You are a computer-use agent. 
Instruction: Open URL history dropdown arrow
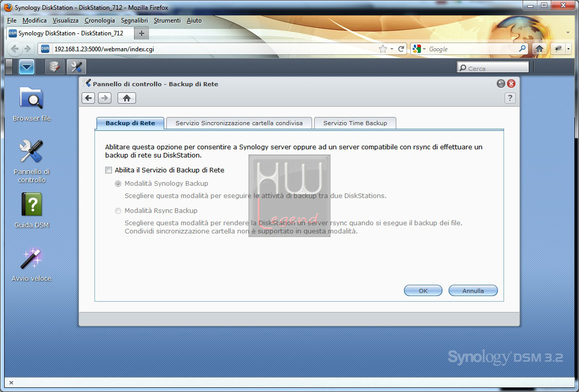click(392, 49)
